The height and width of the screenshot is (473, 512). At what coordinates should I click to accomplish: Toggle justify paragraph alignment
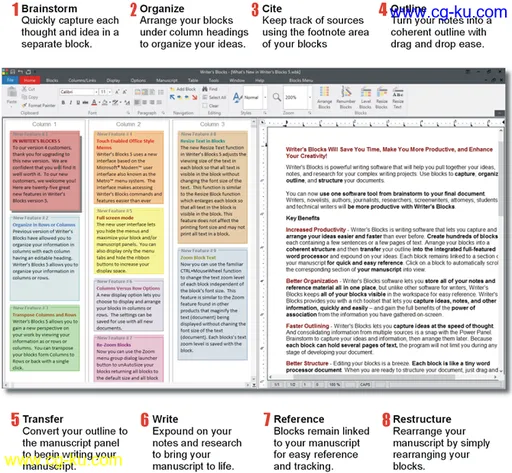(159, 102)
